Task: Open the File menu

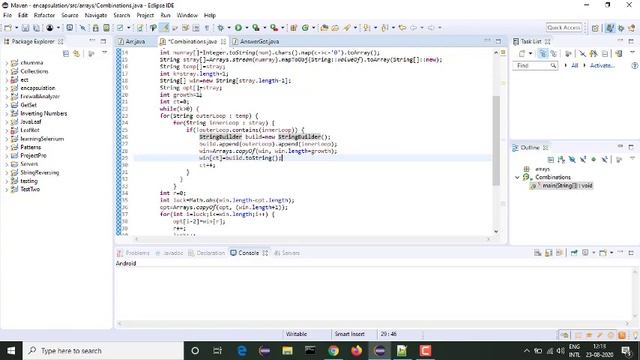Action: [x=7, y=15]
